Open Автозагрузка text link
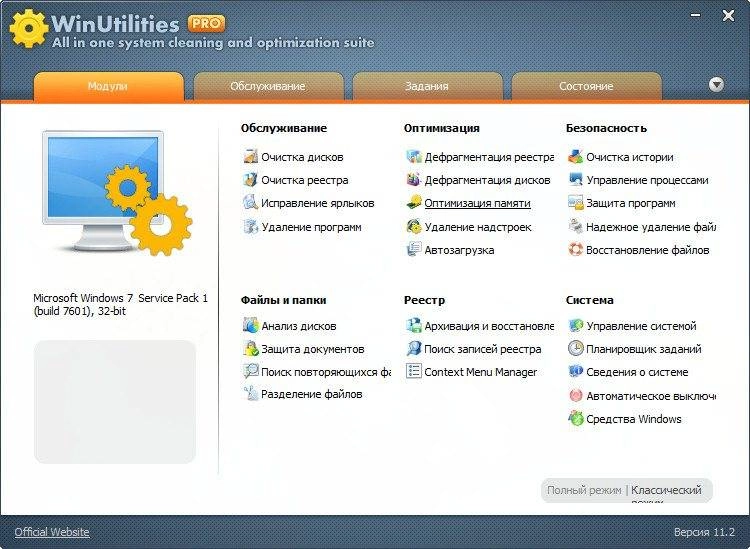The height and width of the screenshot is (549, 750). [459, 250]
